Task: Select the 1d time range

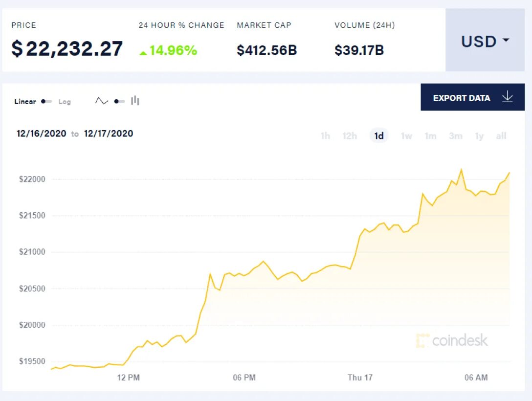Action: (378, 136)
